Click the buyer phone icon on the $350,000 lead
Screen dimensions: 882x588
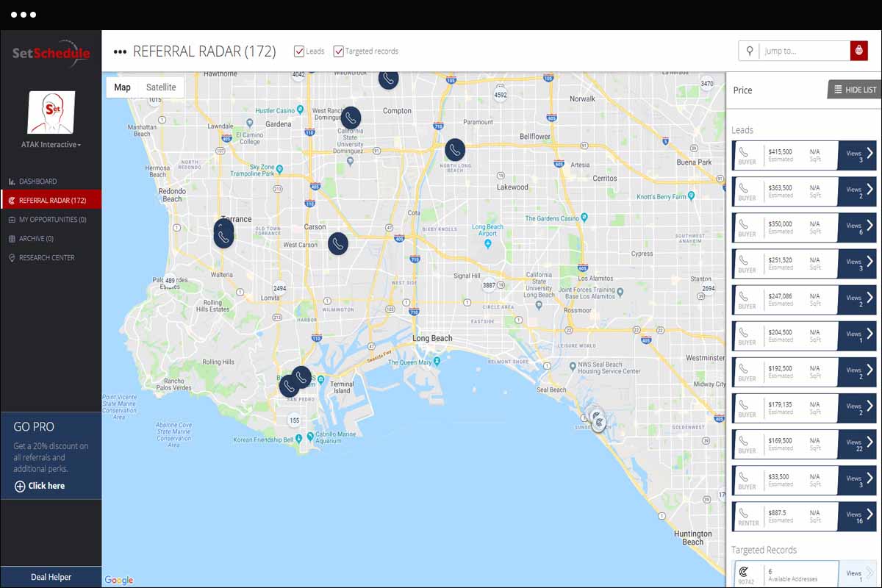pos(743,224)
